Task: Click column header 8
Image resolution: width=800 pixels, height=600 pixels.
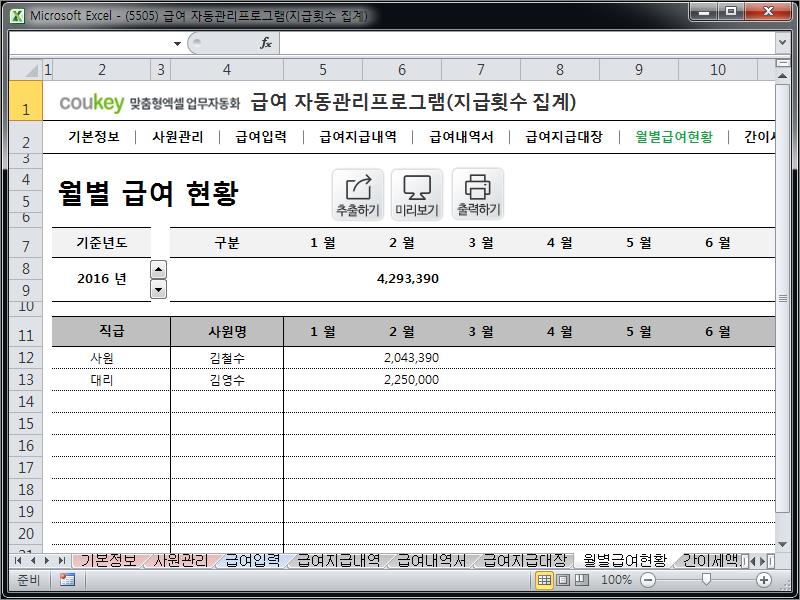Action: click(x=560, y=69)
